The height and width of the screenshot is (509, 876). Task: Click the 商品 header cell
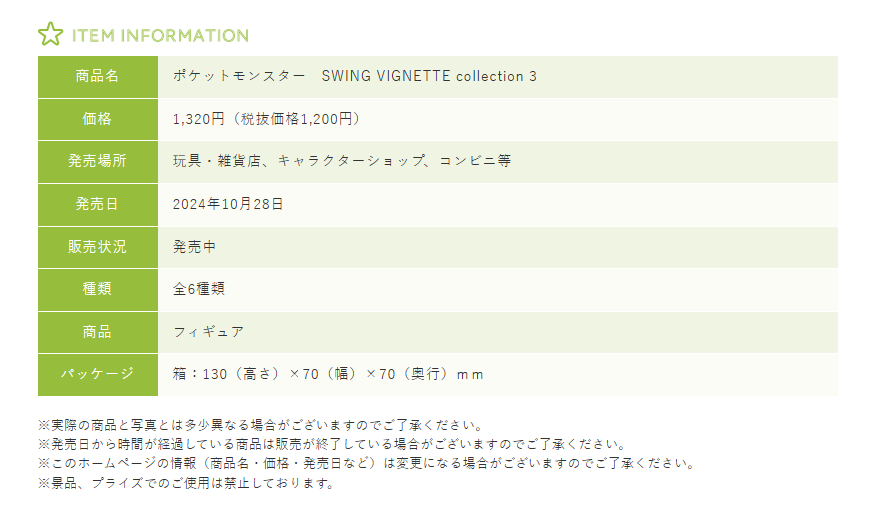pyautogui.click(x=97, y=332)
